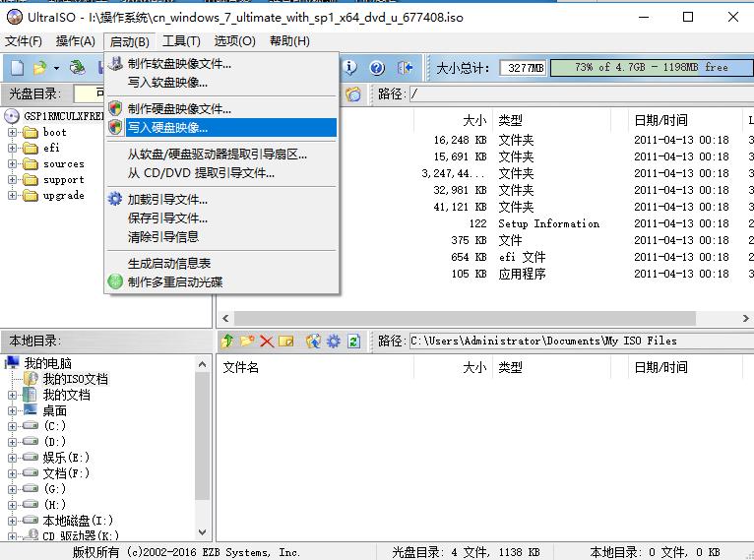Select 文档(F:) drive in local tree
Image resolution: width=754 pixels, height=560 pixels.
(x=66, y=473)
